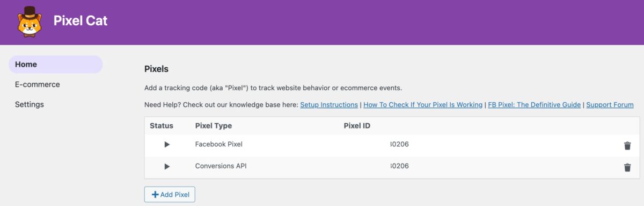The image size is (644, 206).
Task: Select the Conversions API type label
Action: (221, 166)
